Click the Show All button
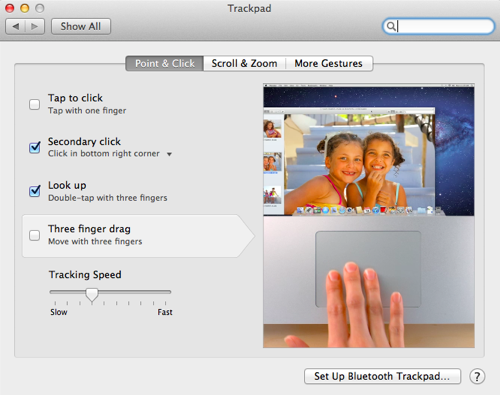Viewport: 500px width, 395px height. 81,26
